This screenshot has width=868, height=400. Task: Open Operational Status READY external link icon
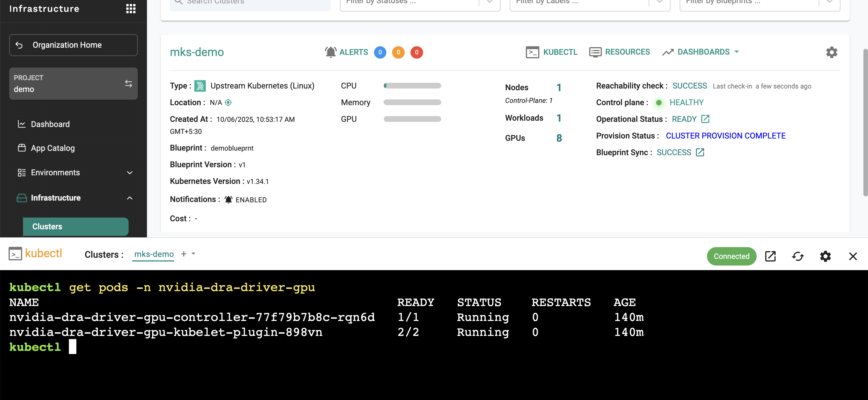(x=705, y=119)
